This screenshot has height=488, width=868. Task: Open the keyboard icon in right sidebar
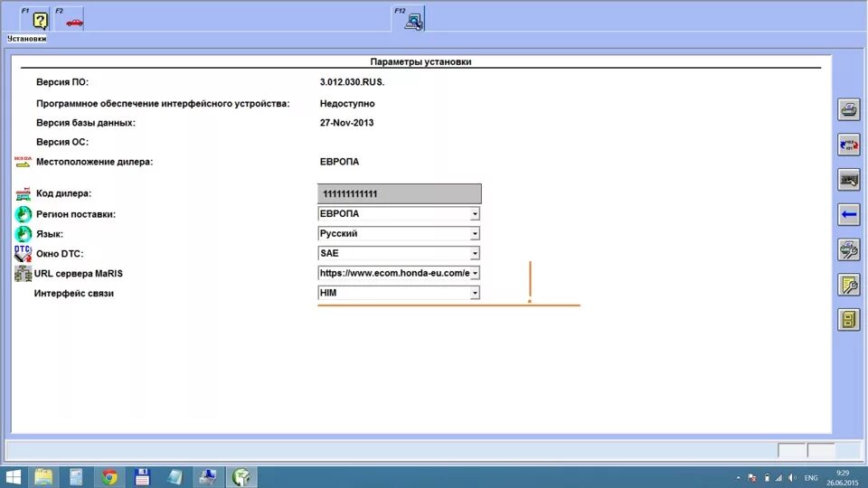[x=849, y=180]
